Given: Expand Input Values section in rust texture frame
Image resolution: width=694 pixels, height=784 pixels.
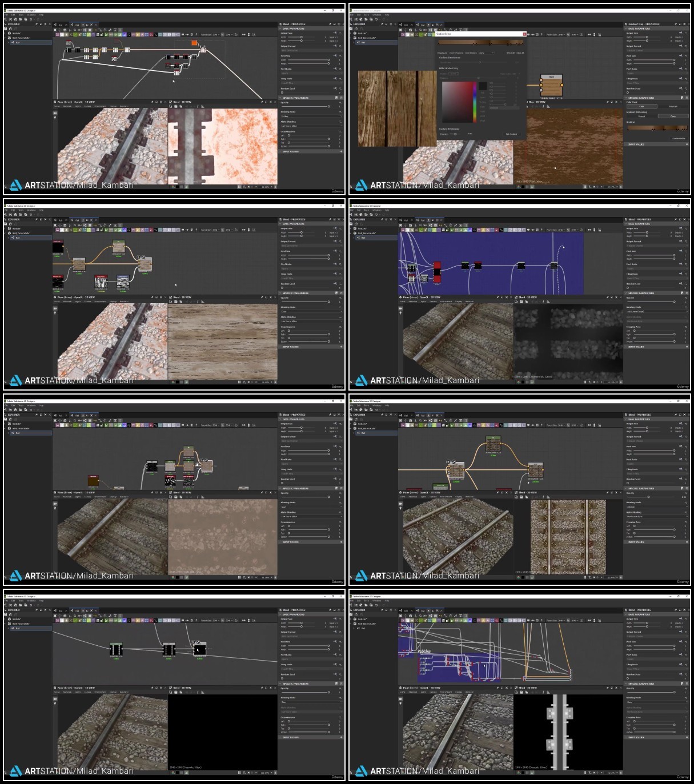Looking at the screenshot, I should (x=311, y=151).
